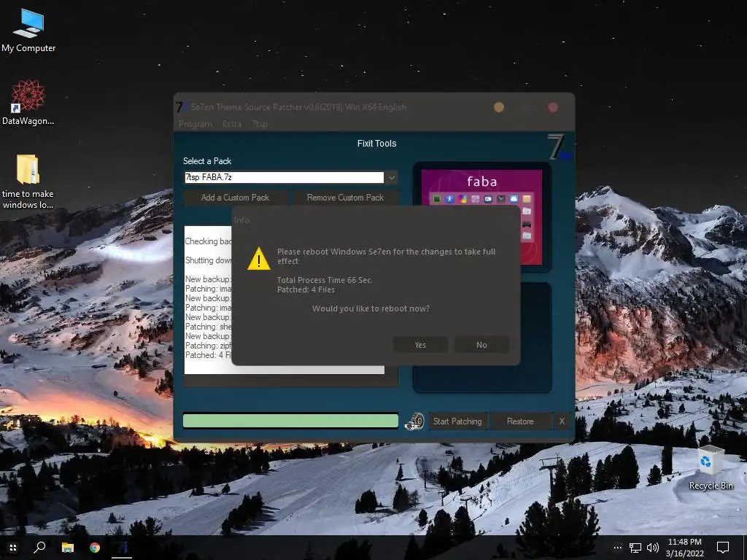Open the notification center icon
747x560 pixels.
[x=723, y=548]
